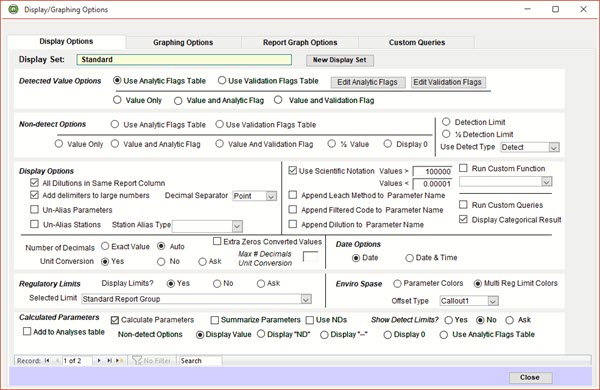Image resolution: width=600 pixels, height=390 pixels.
Task: Go to previous record arrow
Action: 57,361
